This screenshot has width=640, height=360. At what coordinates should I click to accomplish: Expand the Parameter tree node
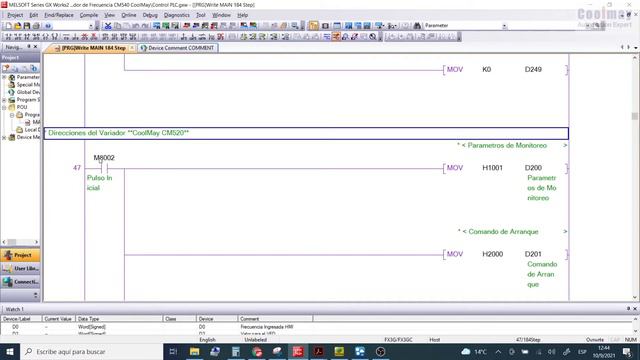tap(4, 77)
